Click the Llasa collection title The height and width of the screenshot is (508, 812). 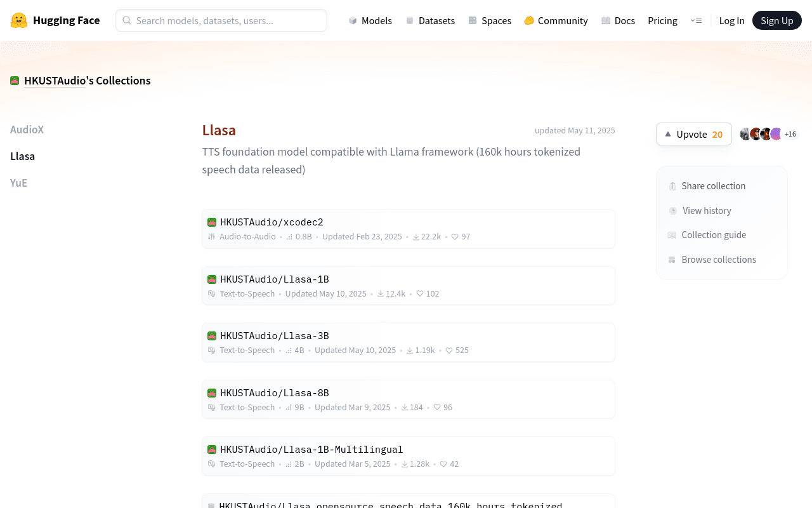click(x=219, y=130)
